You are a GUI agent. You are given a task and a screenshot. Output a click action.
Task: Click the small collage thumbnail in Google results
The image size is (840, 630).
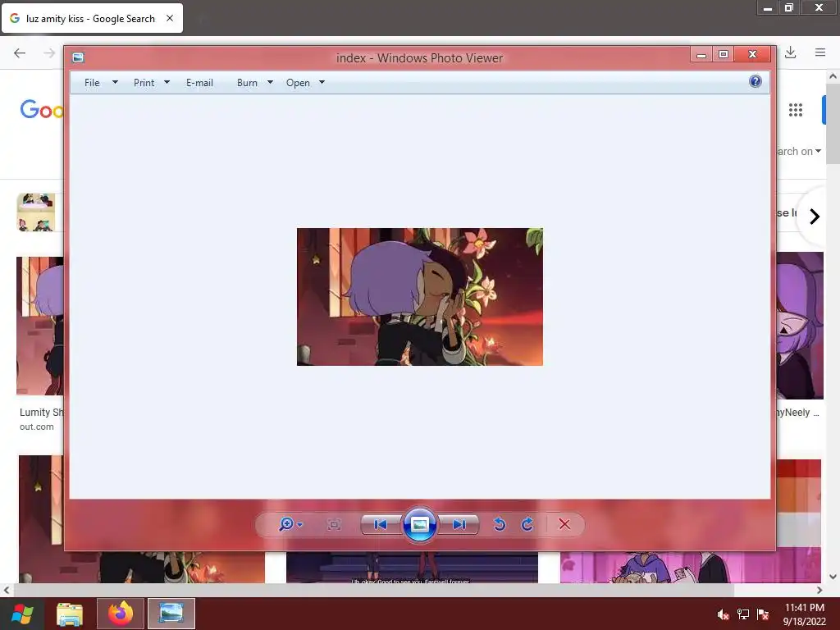coord(36,212)
